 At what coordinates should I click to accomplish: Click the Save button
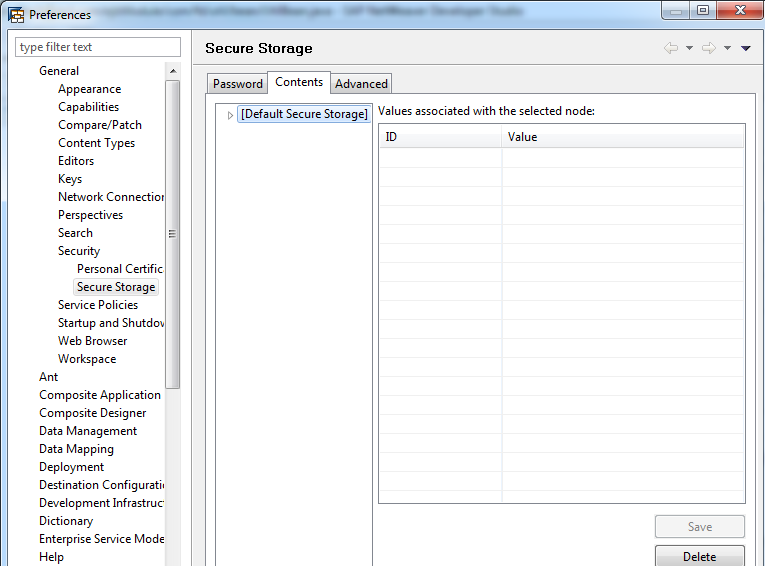[699, 527]
